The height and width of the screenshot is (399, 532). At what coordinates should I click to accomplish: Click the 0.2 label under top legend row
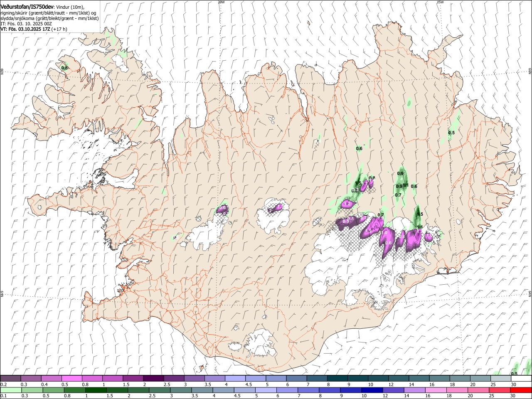click(x=4, y=384)
